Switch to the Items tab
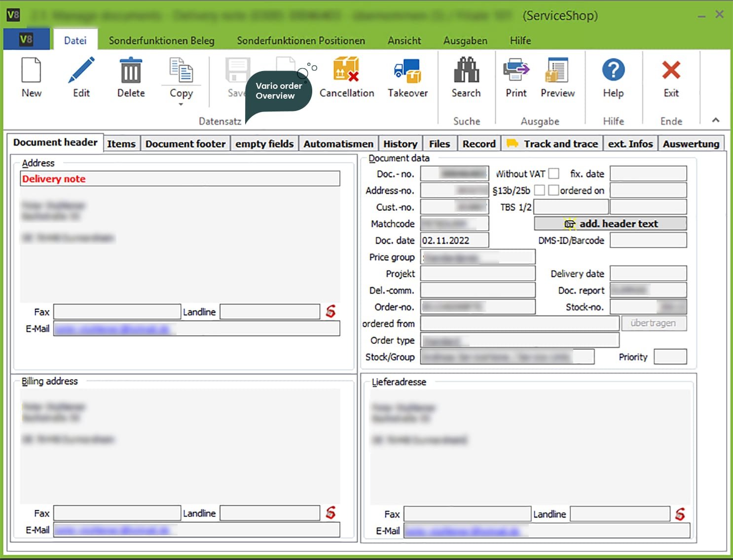This screenshot has width=733, height=560. click(121, 144)
